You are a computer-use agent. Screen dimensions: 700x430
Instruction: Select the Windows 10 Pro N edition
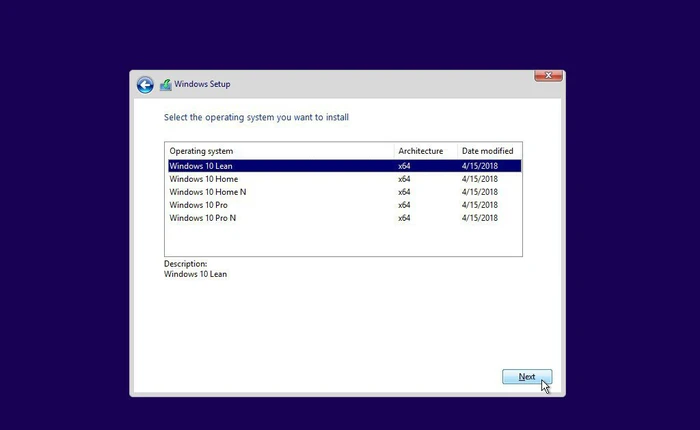pos(345,218)
